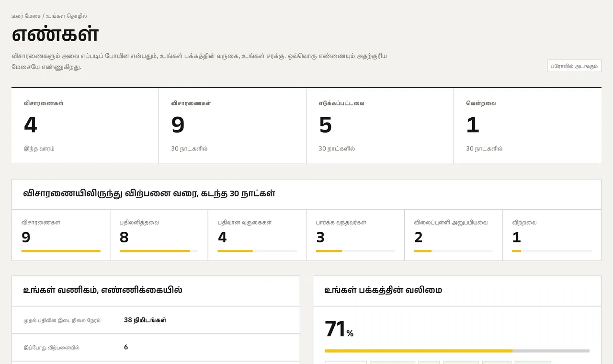Select the எண்கள் page heading
Image resolution: width=613 pixels, height=364 pixels.
[x=55, y=34]
